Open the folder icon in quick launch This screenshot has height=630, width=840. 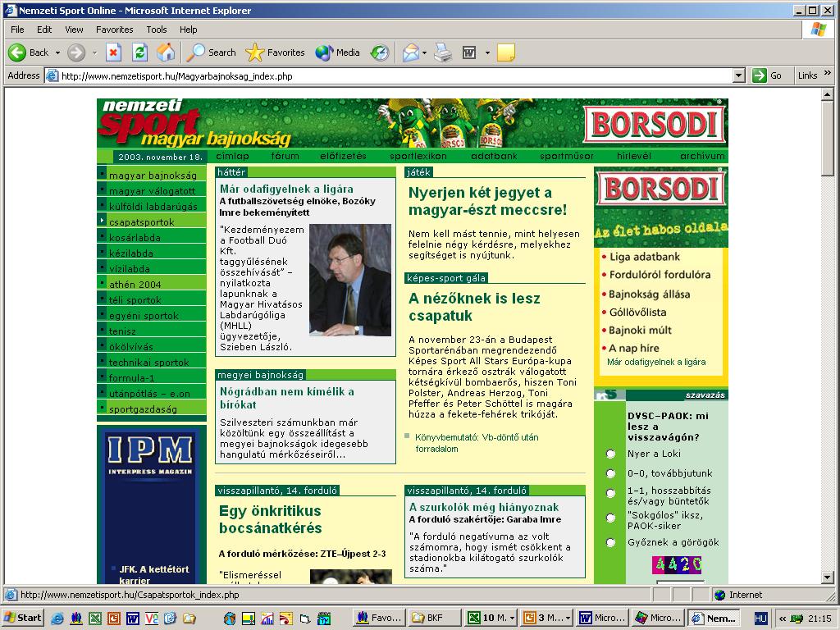point(189,619)
